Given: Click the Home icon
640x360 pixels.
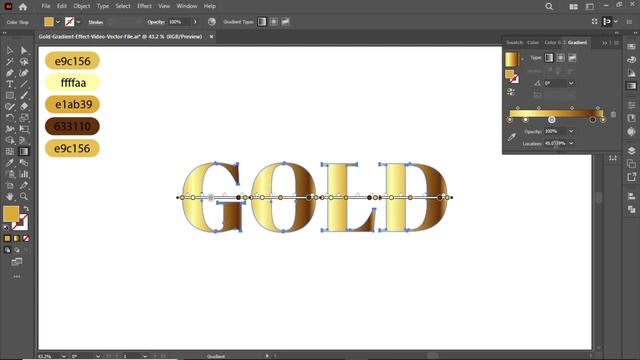Looking at the screenshot, I should [23, 7].
